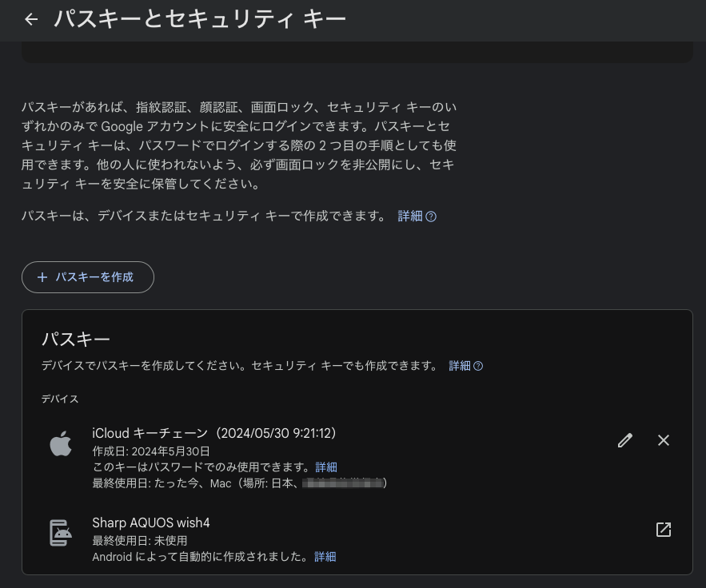This screenshot has height=588, width=706.
Task: Click the page title パスキーとセキュリティ キー
Action: coord(200,19)
